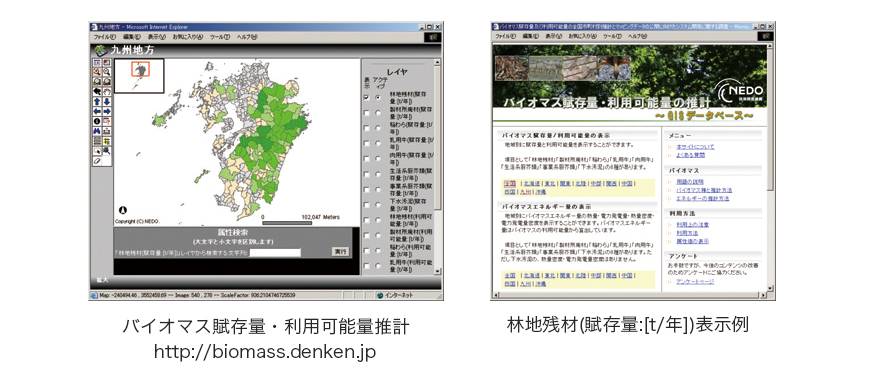Click 全国 link in 賦存量/利用可能量 section

click(x=509, y=184)
